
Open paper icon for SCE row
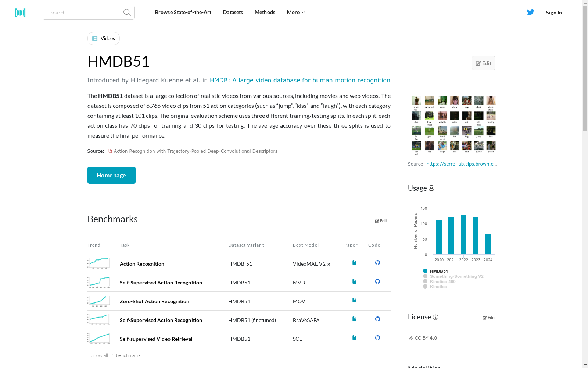(354, 338)
